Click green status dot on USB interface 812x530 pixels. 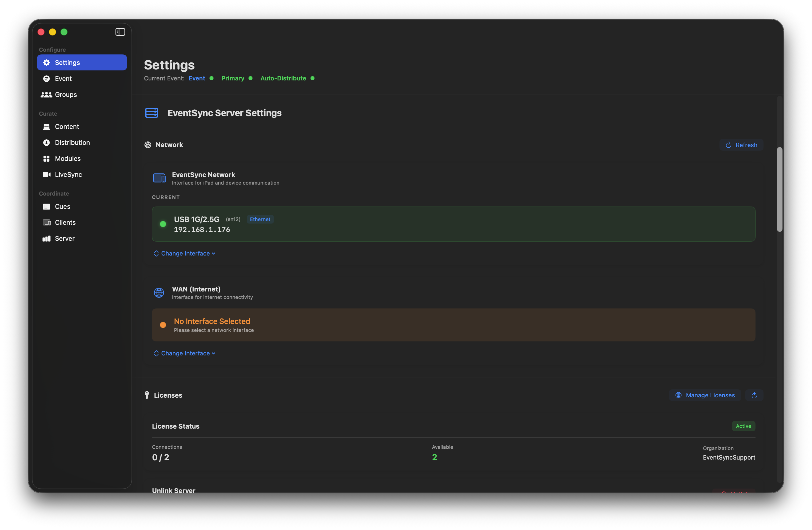(163, 224)
